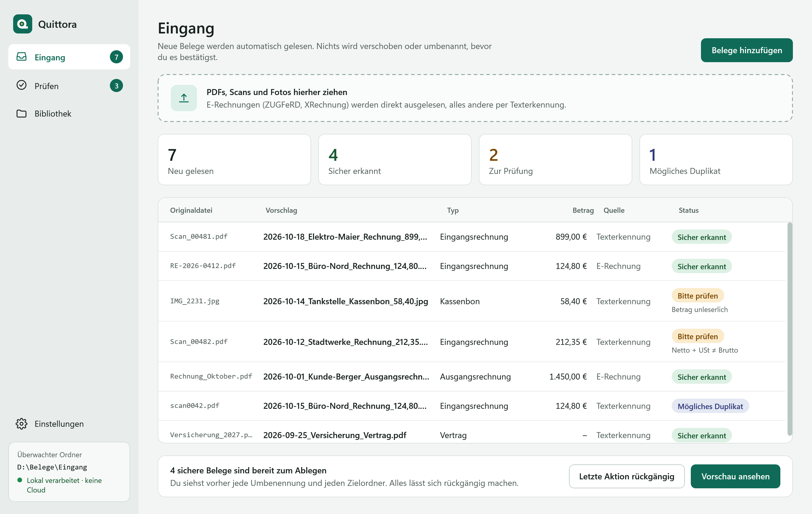Click the table's vertical scrollbar
The width and height of the screenshot is (812, 514).
tap(789, 329)
